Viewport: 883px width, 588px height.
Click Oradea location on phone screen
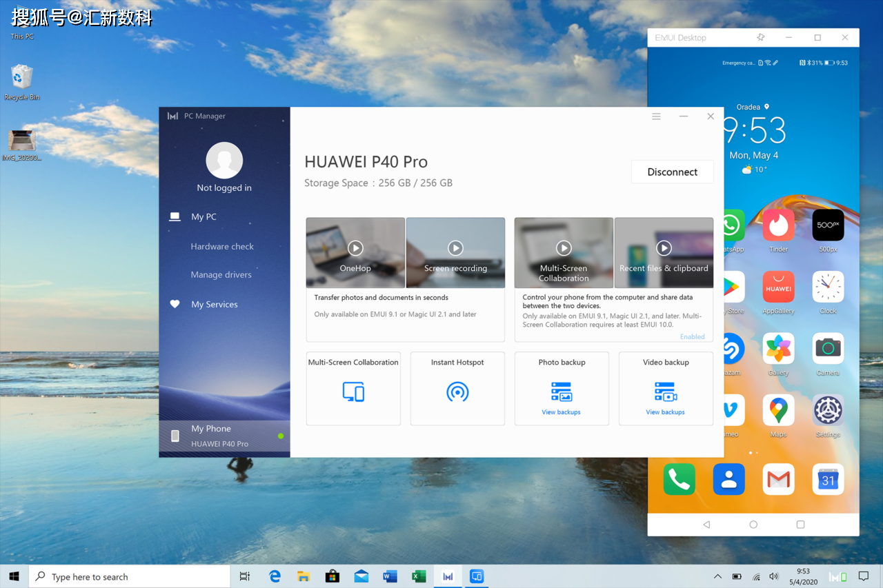[753, 108]
